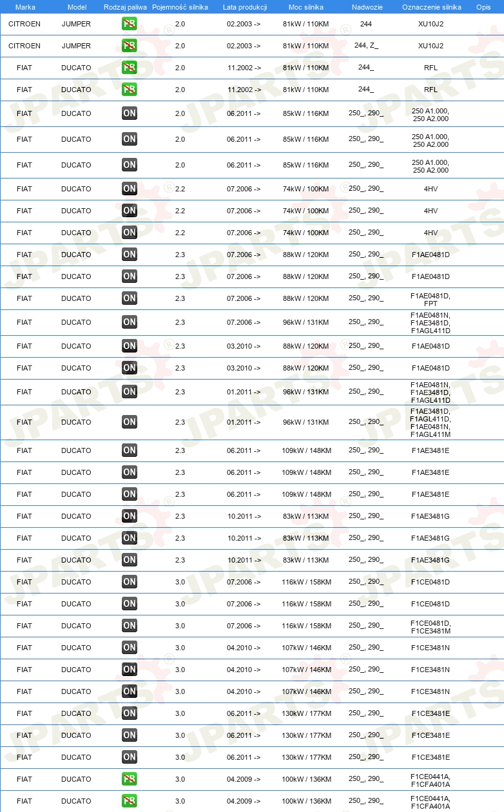Click DUCATO in the F1AGL411M row
Screen dimensions: 504x812
click(76, 422)
